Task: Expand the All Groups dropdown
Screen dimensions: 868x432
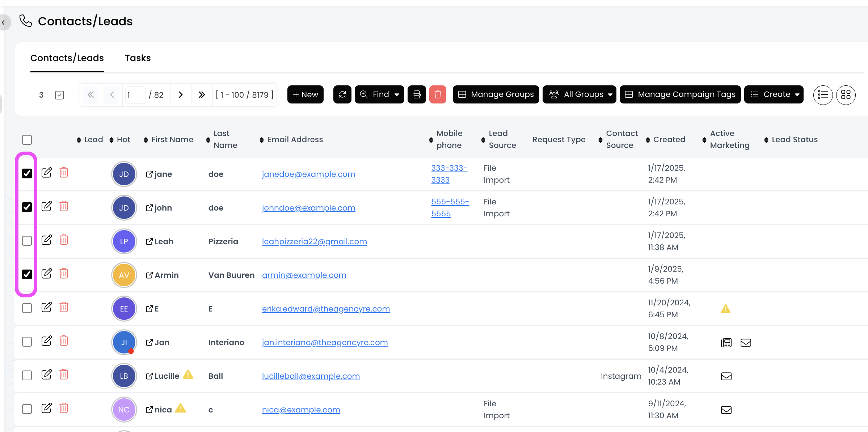Action: pyautogui.click(x=579, y=94)
